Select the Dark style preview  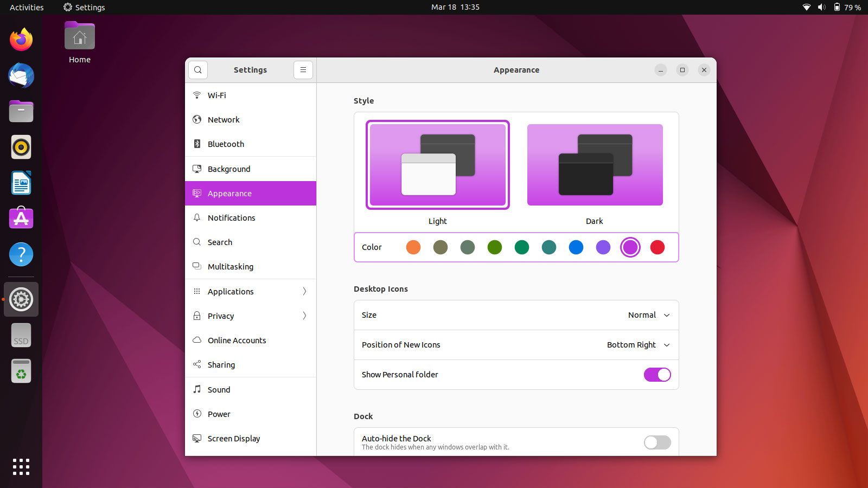pyautogui.click(x=595, y=165)
